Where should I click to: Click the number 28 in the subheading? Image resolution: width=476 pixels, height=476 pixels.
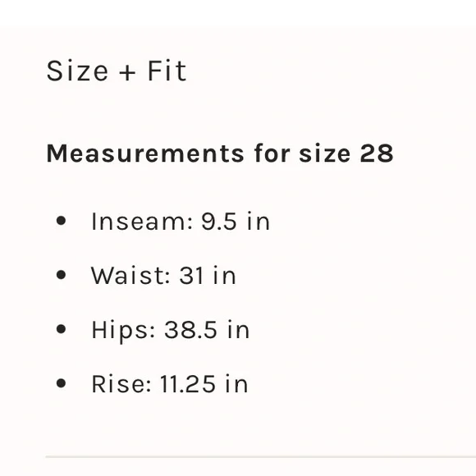coord(377,153)
